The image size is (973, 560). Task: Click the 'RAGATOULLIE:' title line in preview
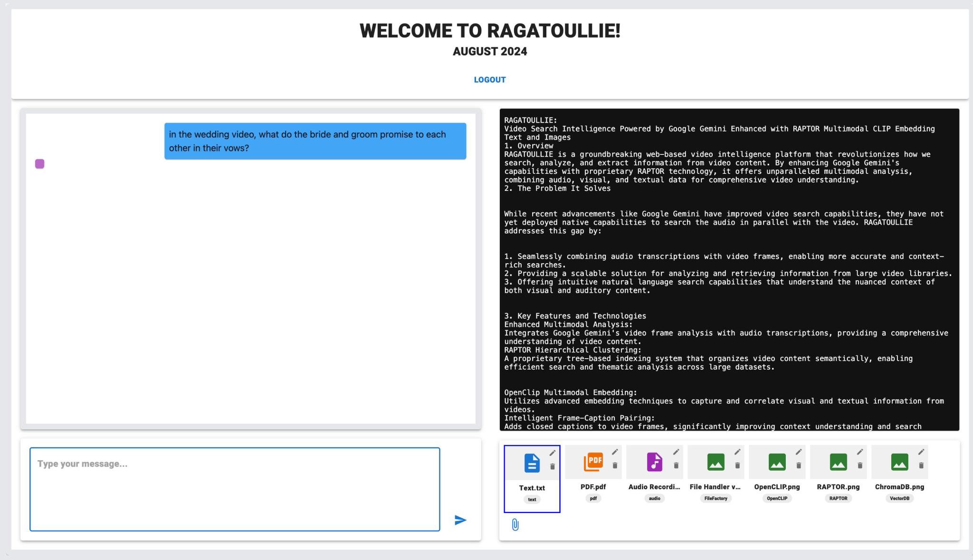tap(531, 120)
